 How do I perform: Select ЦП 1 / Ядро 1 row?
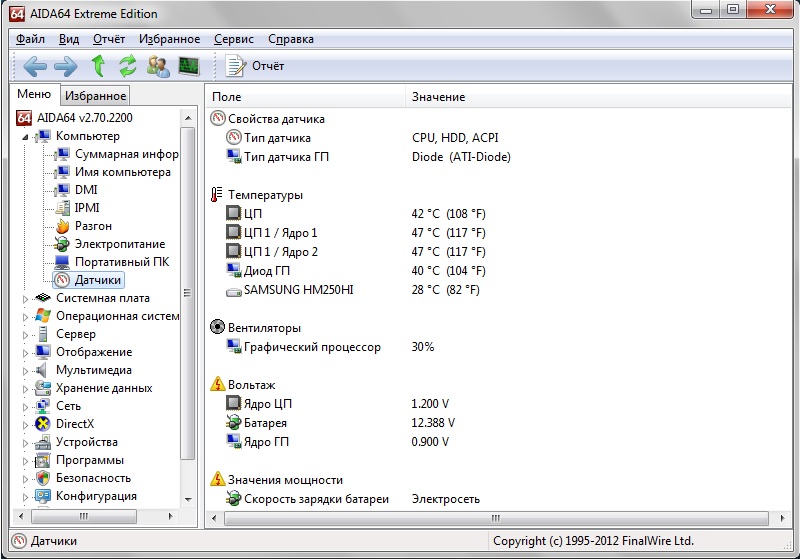pyautogui.click(x=498, y=233)
